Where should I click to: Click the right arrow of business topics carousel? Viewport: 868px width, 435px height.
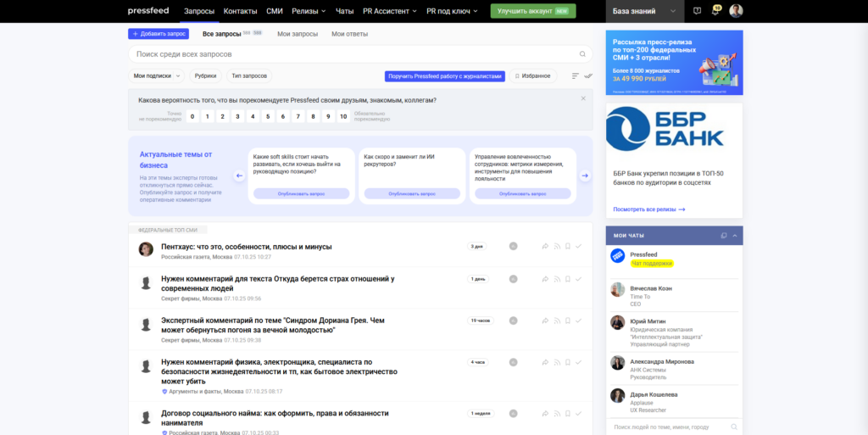point(585,176)
